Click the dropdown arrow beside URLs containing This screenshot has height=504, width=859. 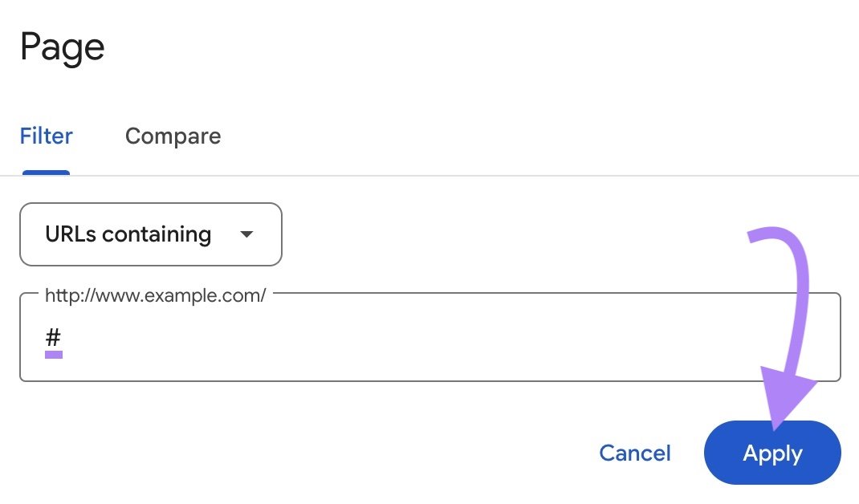tap(247, 234)
